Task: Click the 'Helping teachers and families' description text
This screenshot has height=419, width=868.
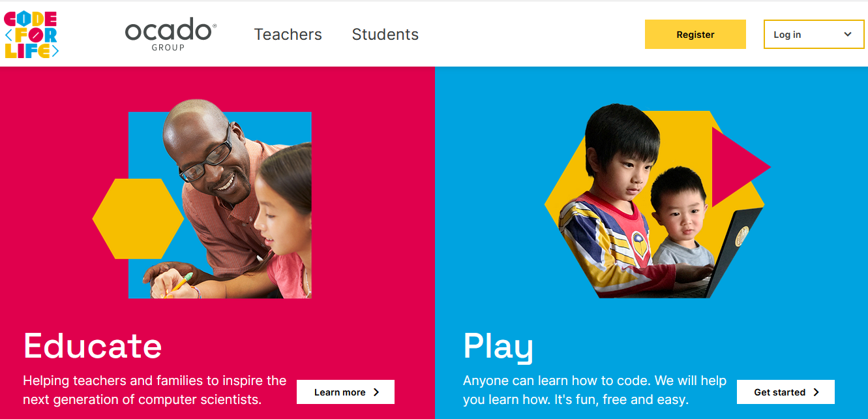Action: coord(155,390)
